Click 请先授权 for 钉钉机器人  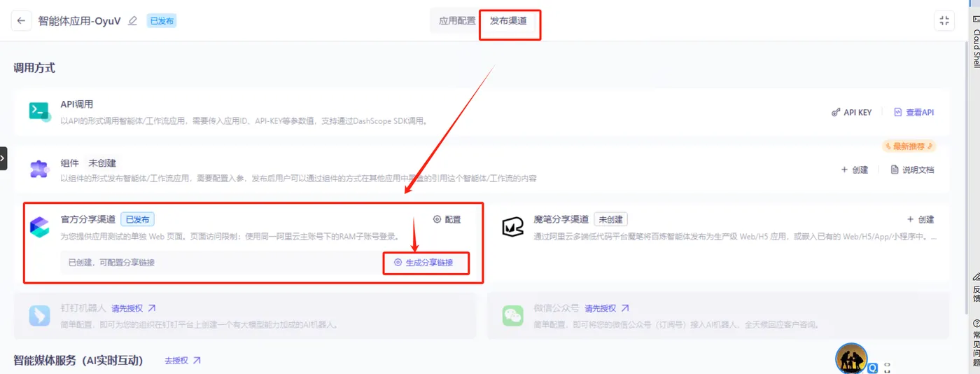click(133, 308)
